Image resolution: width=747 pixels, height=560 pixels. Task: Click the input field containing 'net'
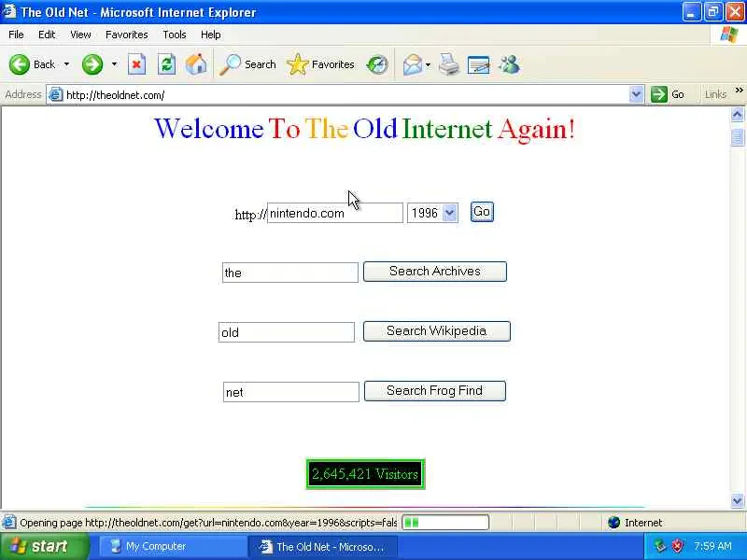click(x=291, y=392)
